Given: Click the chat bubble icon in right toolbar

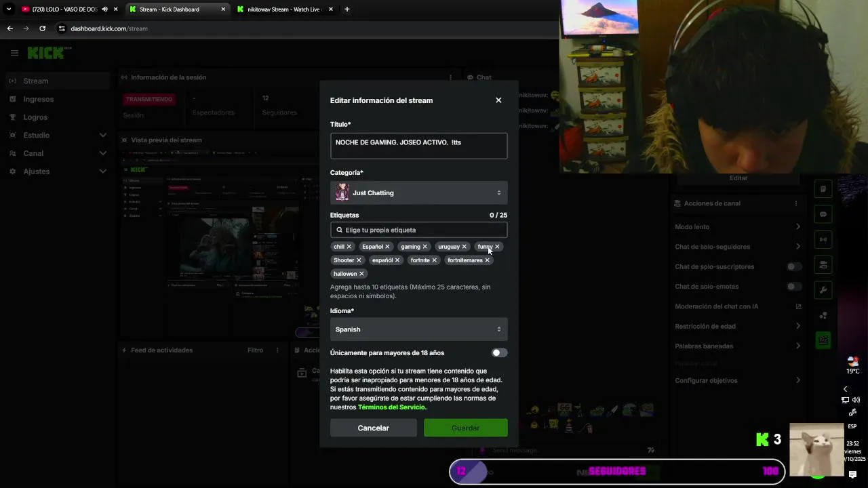Looking at the screenshot, I should (823, 214).
